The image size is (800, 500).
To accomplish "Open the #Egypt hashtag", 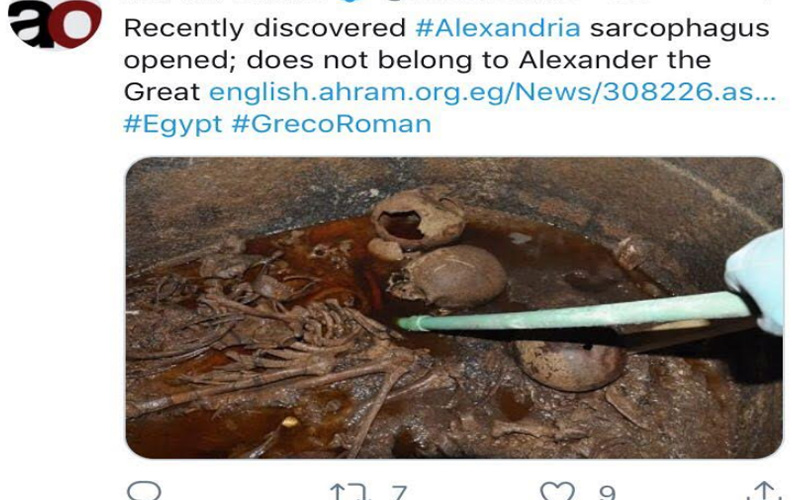I will pos(173,124).
